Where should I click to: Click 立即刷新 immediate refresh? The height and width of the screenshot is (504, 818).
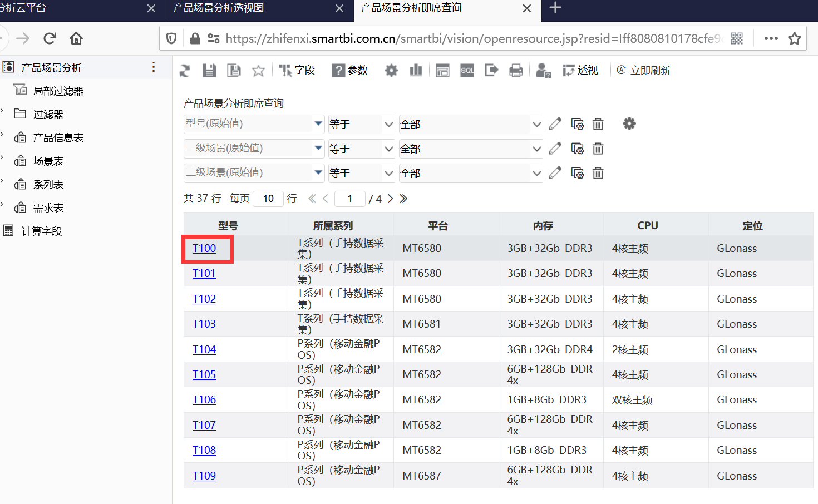point(643,70)
